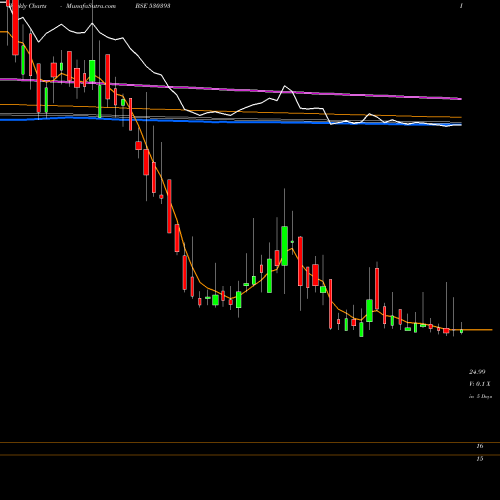Click the 'in 5 Days' label
The image size is (500, 500).
pyautogui.click(x=480, y=397)
